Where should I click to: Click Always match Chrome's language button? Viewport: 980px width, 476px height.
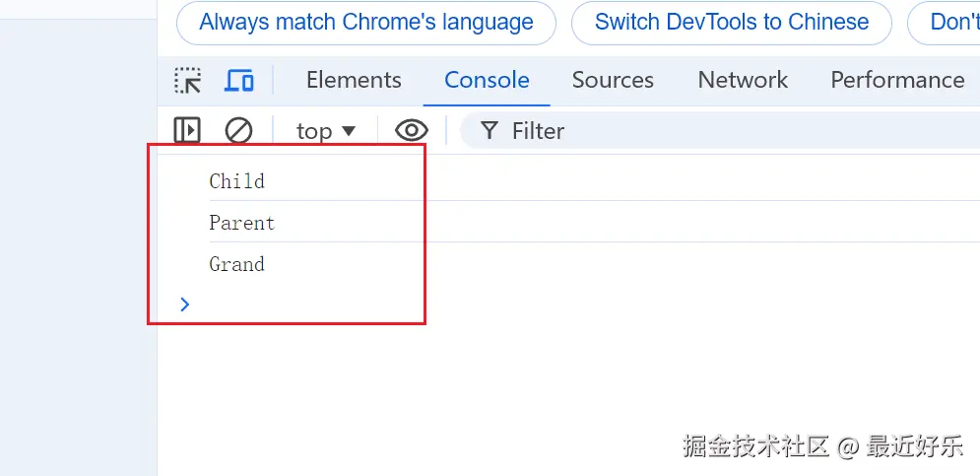[366, 23]
